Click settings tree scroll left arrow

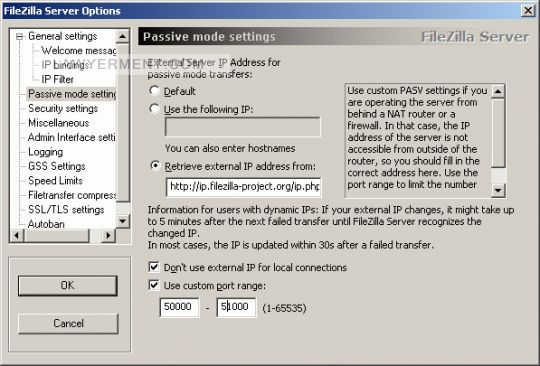click(17, 236)
